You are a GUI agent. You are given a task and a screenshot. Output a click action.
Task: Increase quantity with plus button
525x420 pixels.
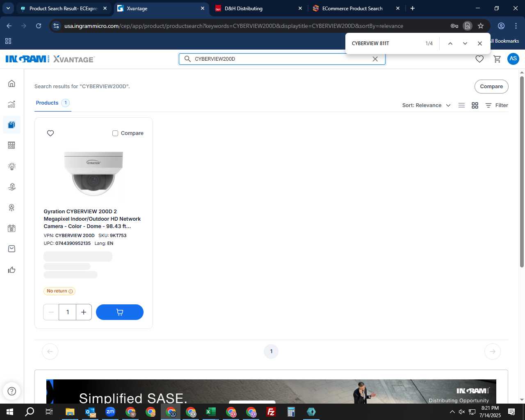pos(84,312)
